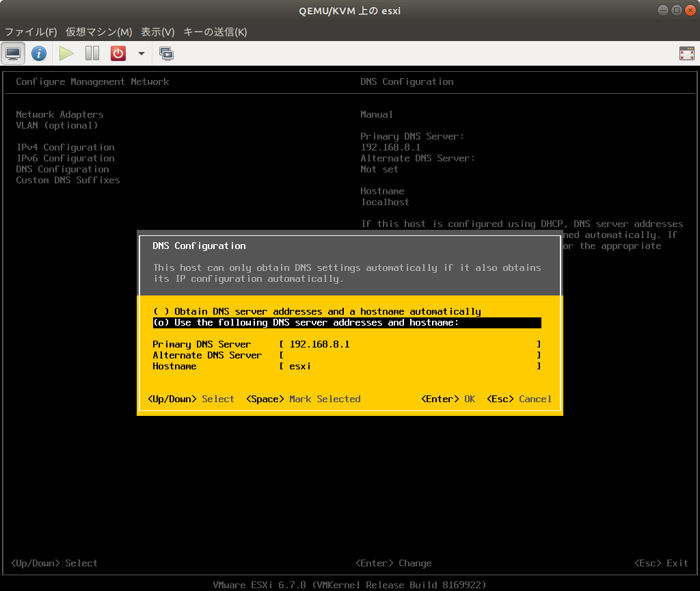The width and height of the screenshot is (700, 591).
Task: Select Custom DNS Suffixes entry
Action: pos(68,180)
